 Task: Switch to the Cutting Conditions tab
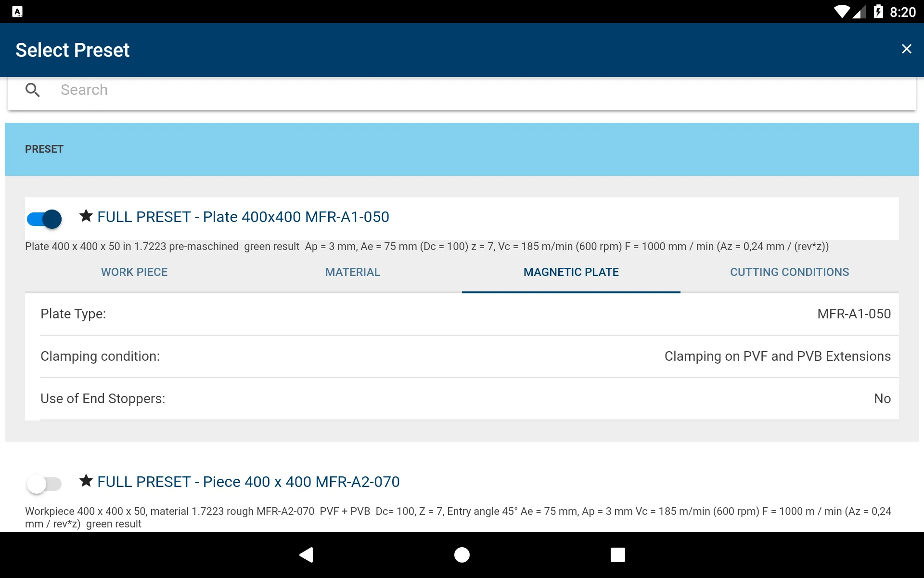789,272
